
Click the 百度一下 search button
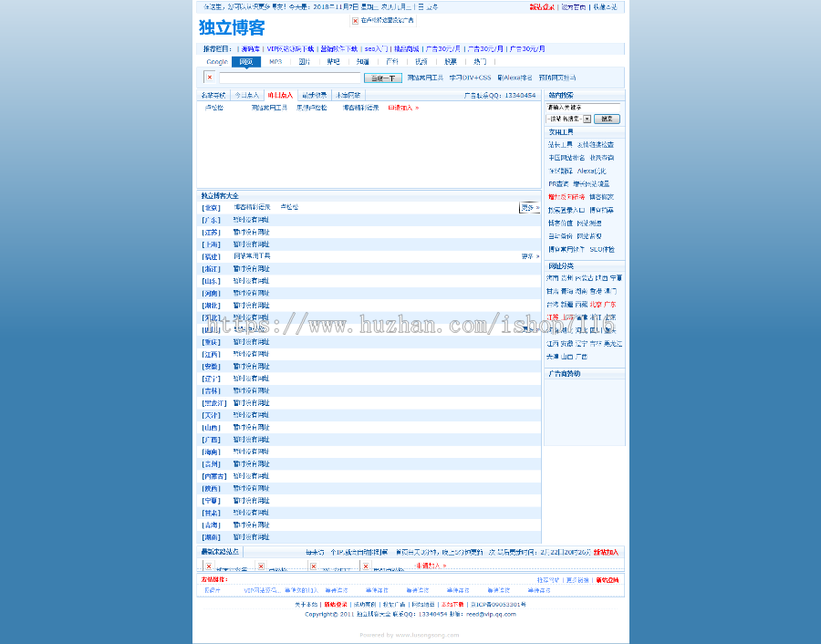tap(383, 78)
